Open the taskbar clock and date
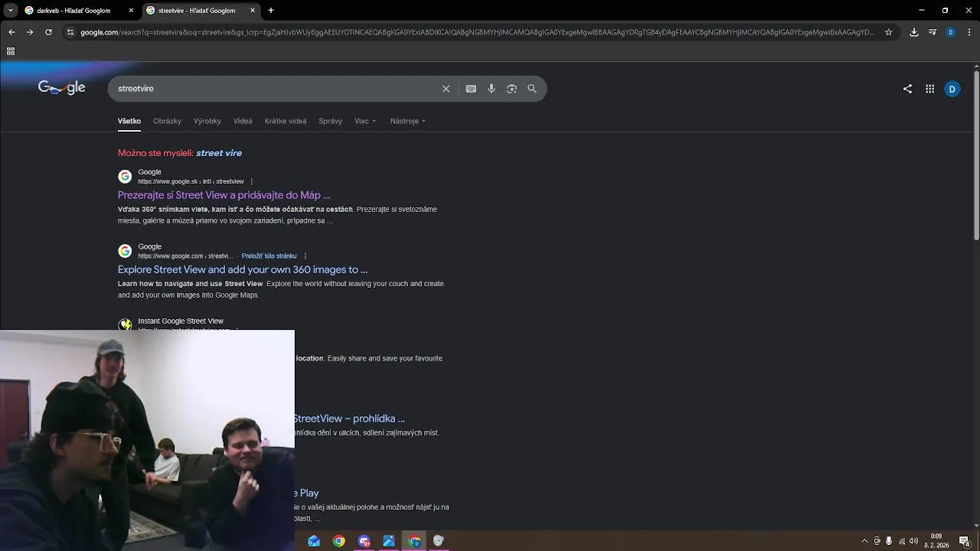Screen dimensions: 980x551 [938, 541]
